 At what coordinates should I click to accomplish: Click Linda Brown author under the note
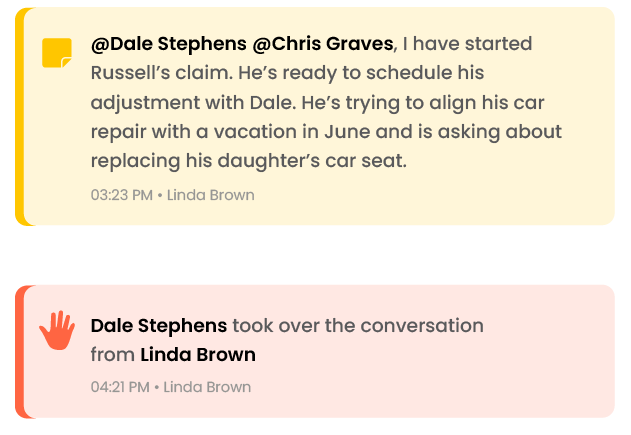pyautogui.click(x=210, y=195)
